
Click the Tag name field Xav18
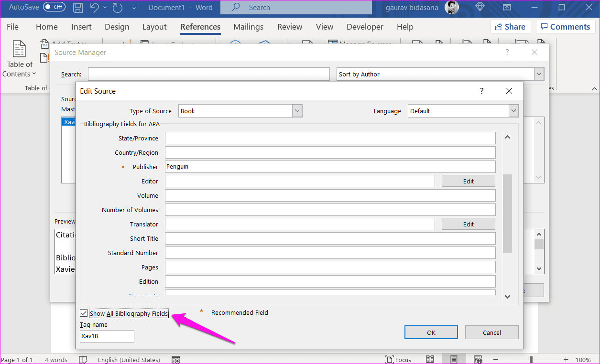107,336
